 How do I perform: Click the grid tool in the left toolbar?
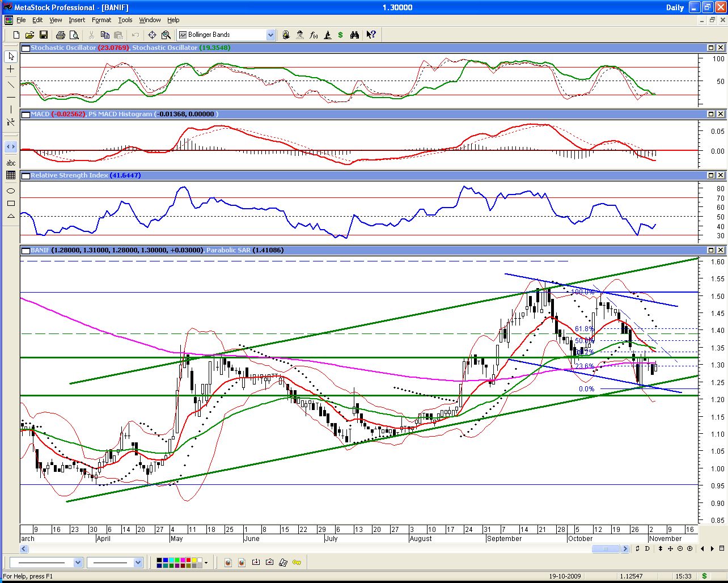(x=11, y=176)
